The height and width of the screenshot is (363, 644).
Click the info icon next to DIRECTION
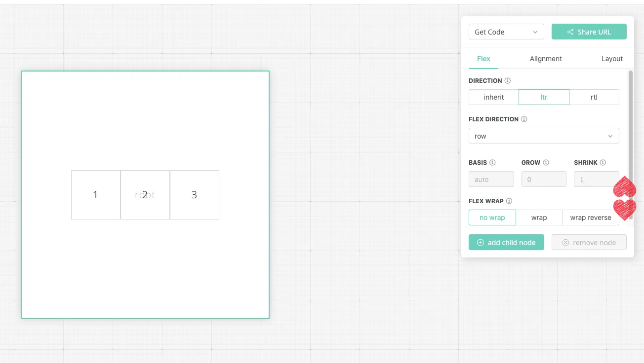coord(508,81)
